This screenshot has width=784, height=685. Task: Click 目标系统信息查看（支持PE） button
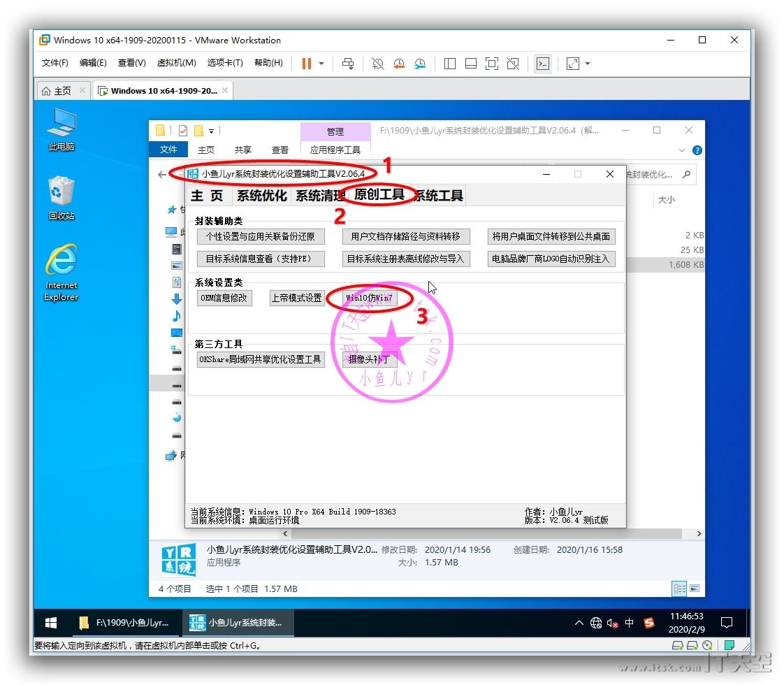(x=261, y=259)
